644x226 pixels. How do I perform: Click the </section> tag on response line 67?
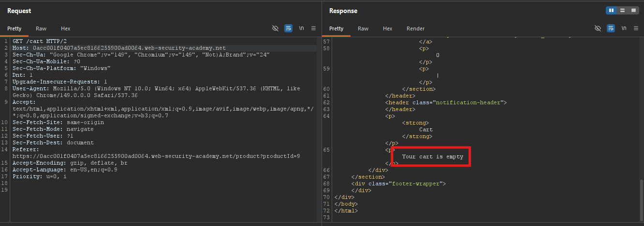coord(368,177)
